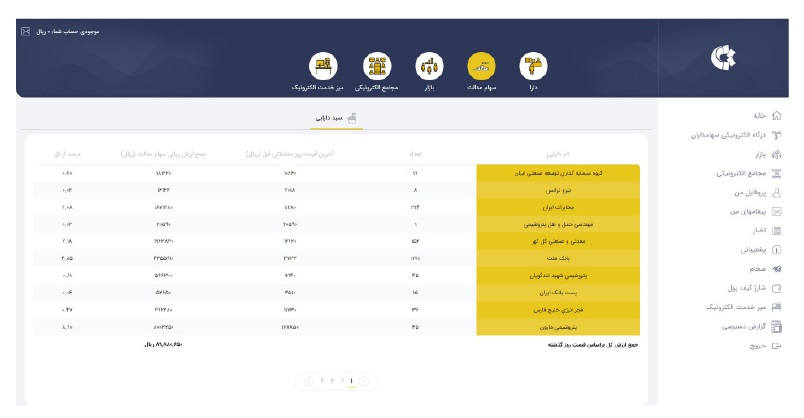The width and height of the screenshot is (804, 418).
Task: Go to page 2 in pagination
Action: pos(341,381)
